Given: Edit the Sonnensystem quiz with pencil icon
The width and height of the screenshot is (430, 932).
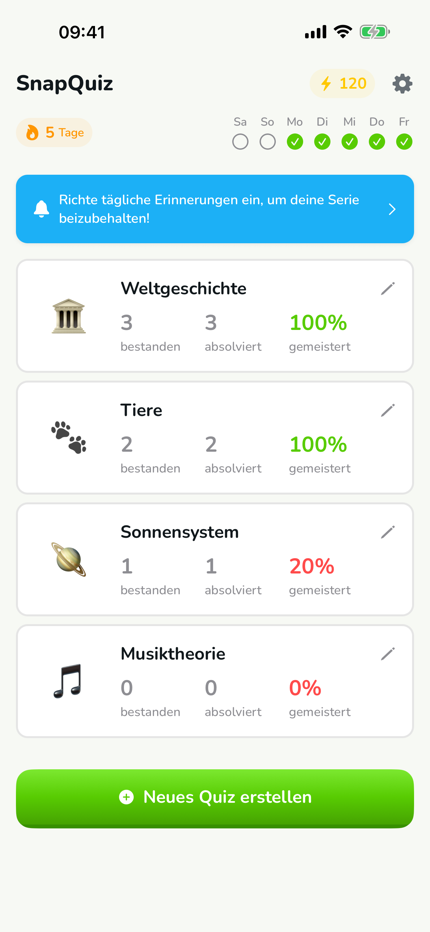Looking at the screenshot, I should (x=388, y=532).
